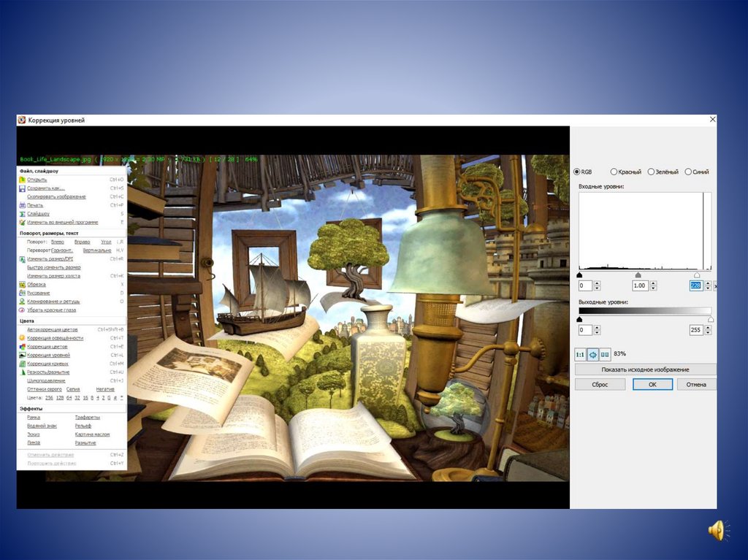This screenshot has height=560, width=748.
Task: Click the Оттенки серого link
Action: pos(45,390)
